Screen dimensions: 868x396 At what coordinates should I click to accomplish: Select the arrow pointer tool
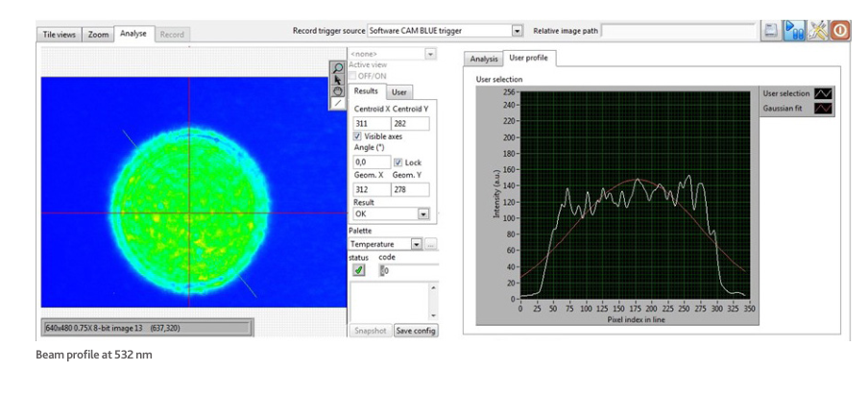(x=338, y=79)
